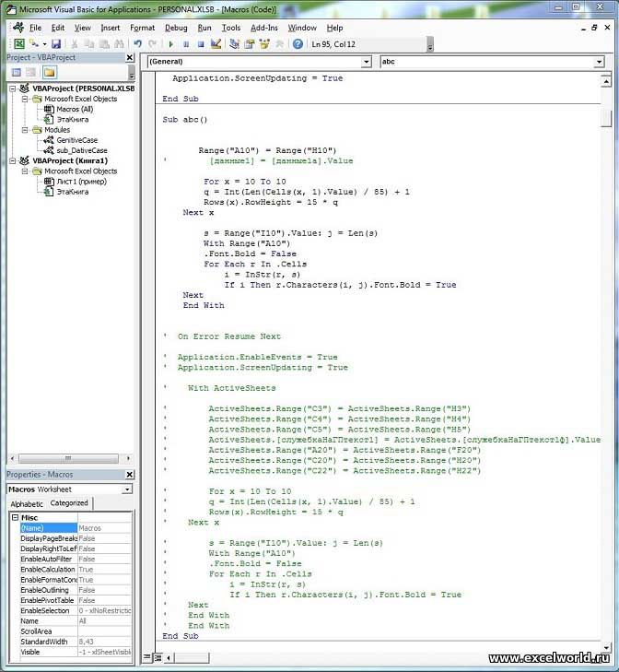This screenshot has height=672, width=619.
Task: Select sub_DativeCase module in tree
Action: [x=81, y=150]
